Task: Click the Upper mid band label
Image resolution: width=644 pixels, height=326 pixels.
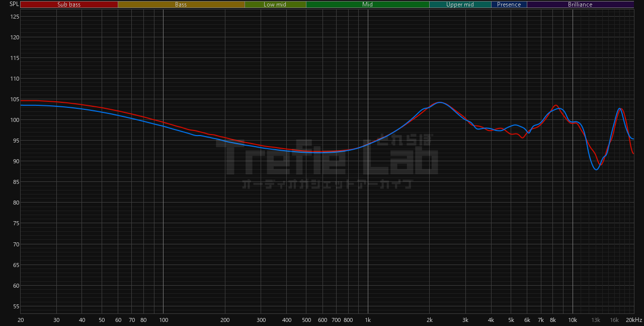Action: [x=460, y=5]
